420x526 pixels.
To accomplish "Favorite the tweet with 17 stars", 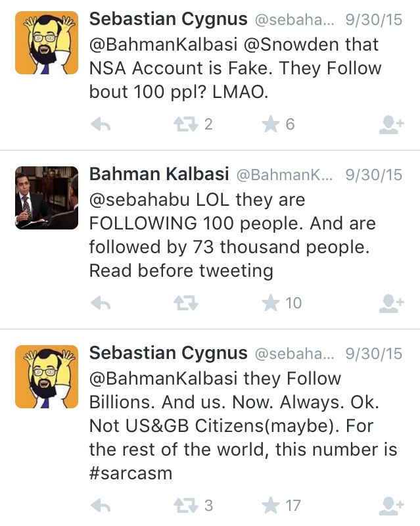I will [271, 505].
